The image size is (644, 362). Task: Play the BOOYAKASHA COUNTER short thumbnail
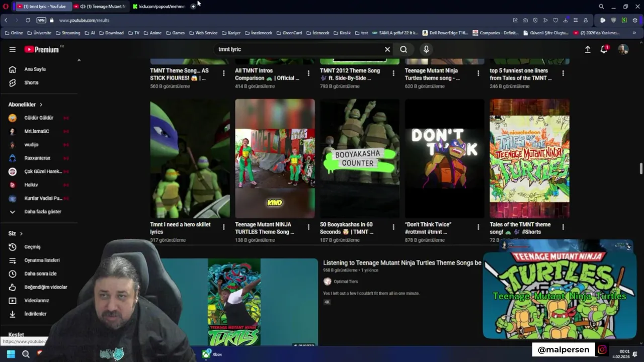[359, 158]
